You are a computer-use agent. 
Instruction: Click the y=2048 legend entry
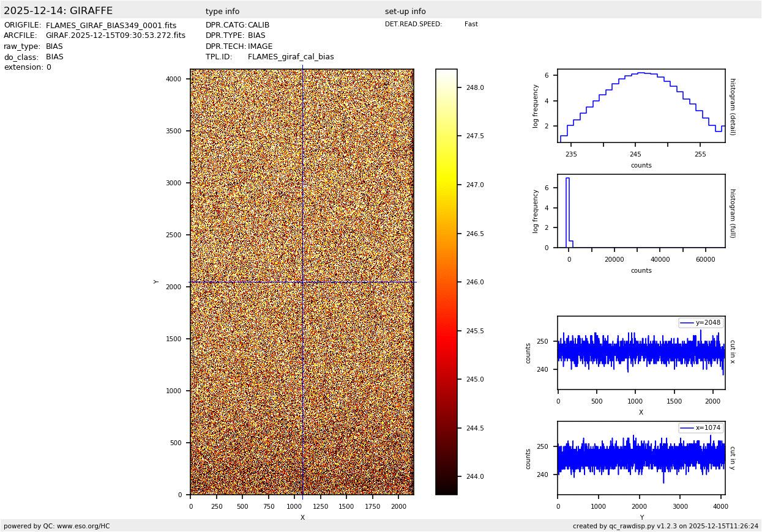(701, 323)
